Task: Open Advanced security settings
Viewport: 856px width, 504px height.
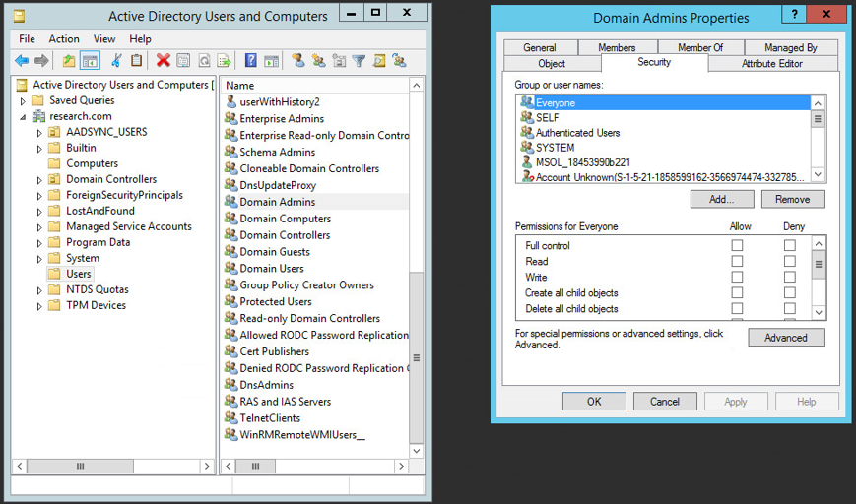Action: pos(786,338)
